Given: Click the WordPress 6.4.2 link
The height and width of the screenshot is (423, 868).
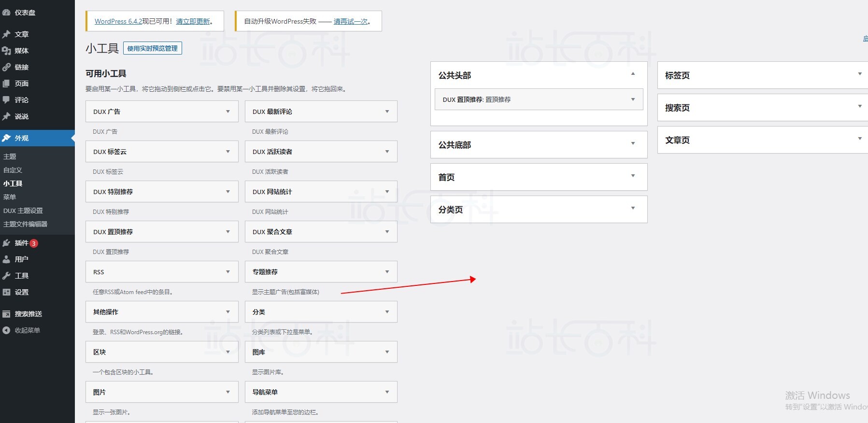Looking at the screenshot, I should 118,21.
